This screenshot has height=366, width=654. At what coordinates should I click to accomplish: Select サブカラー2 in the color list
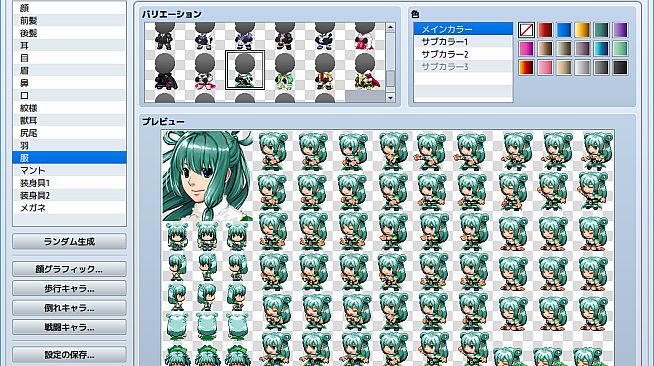(x=463, y=54)
